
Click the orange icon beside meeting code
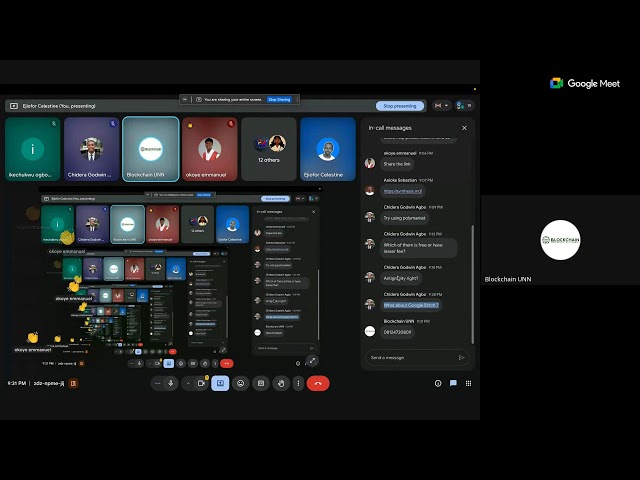(x=73, y=383)
